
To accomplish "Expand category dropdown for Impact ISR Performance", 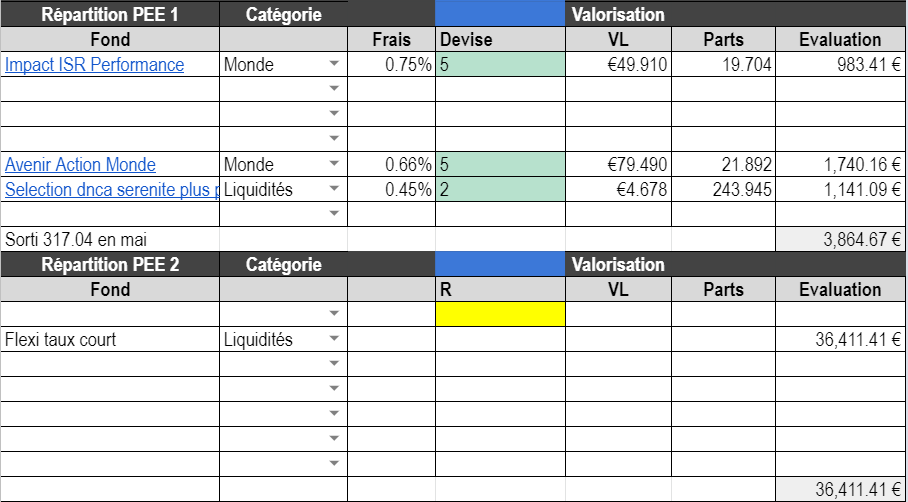I will click(334, 65).
